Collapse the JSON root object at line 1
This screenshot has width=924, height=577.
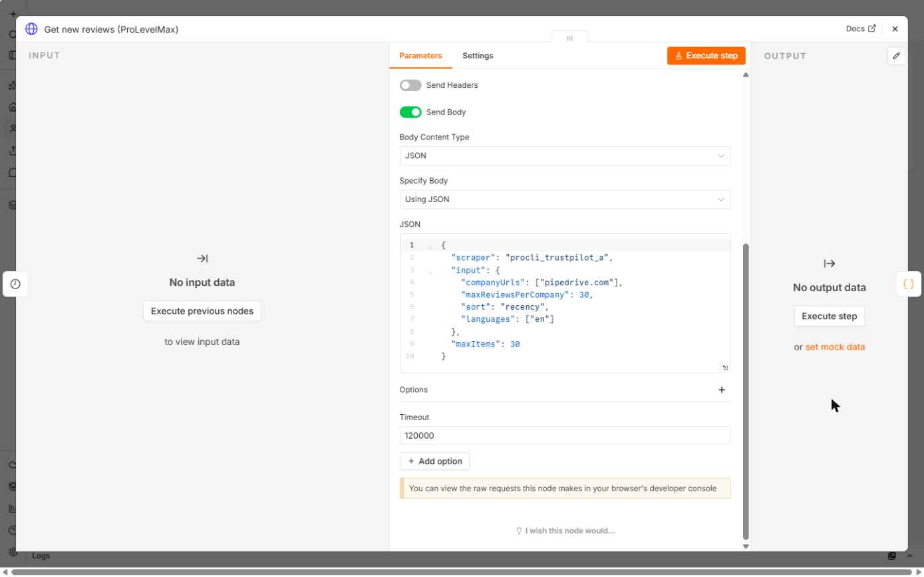(x=430, y=246)
